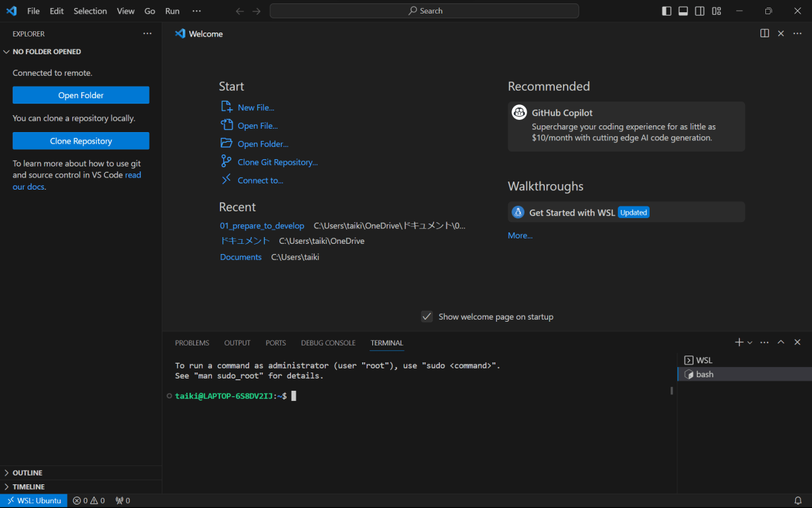This screenshot has height=508, width=812.
Task: Click the terminal prompt line
Action: (235, 396)
